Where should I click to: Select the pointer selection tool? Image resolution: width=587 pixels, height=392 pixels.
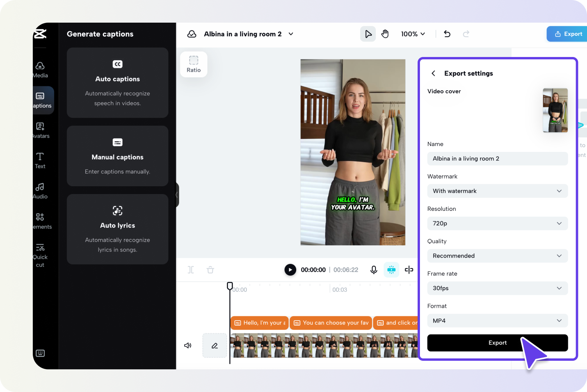(368, 34)
